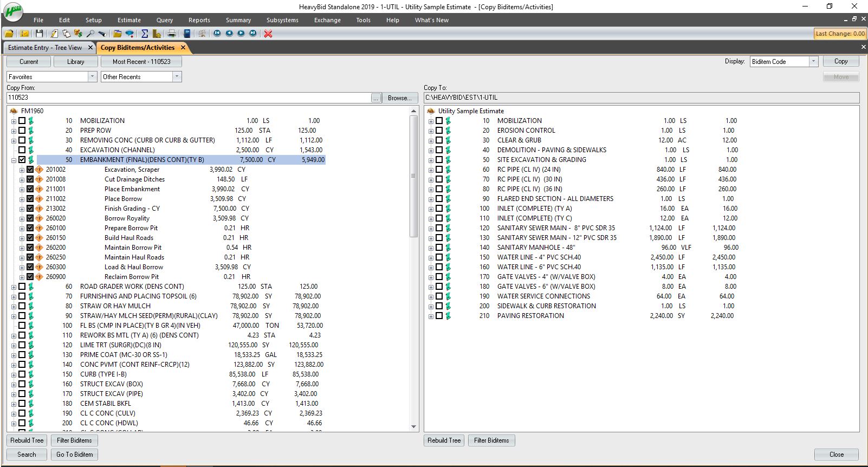Check the EROSION CONTROL checkbox in Copy To
This screenshot has width=868, height=467.
point(439,131)
